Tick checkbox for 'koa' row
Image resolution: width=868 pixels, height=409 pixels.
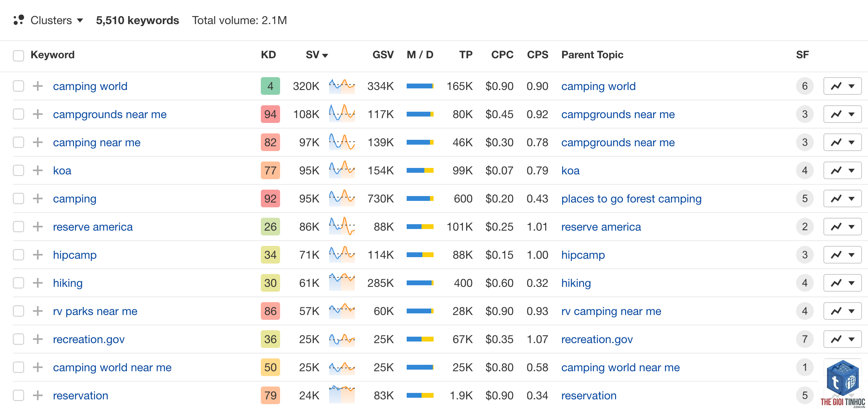tap(18, 170)
